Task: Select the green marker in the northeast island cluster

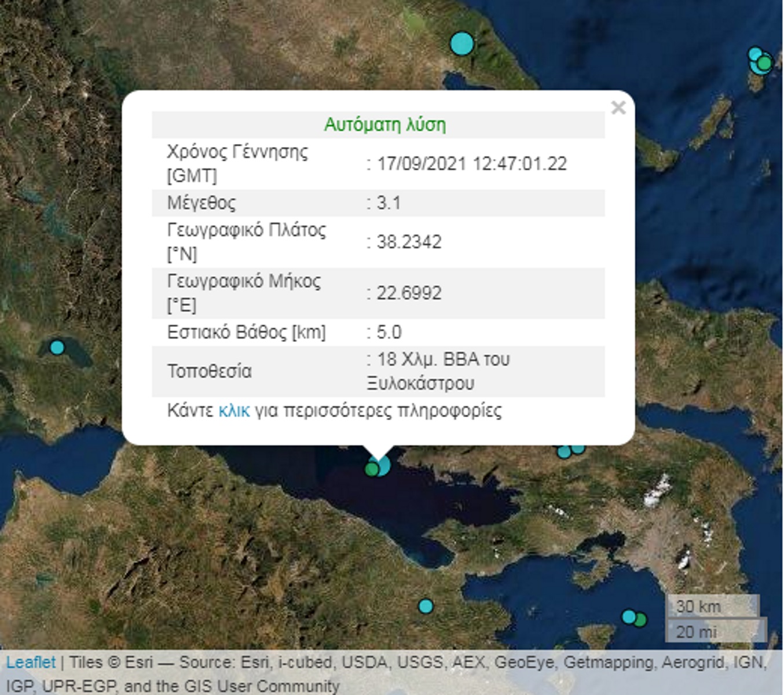Action: coord(765,62)
